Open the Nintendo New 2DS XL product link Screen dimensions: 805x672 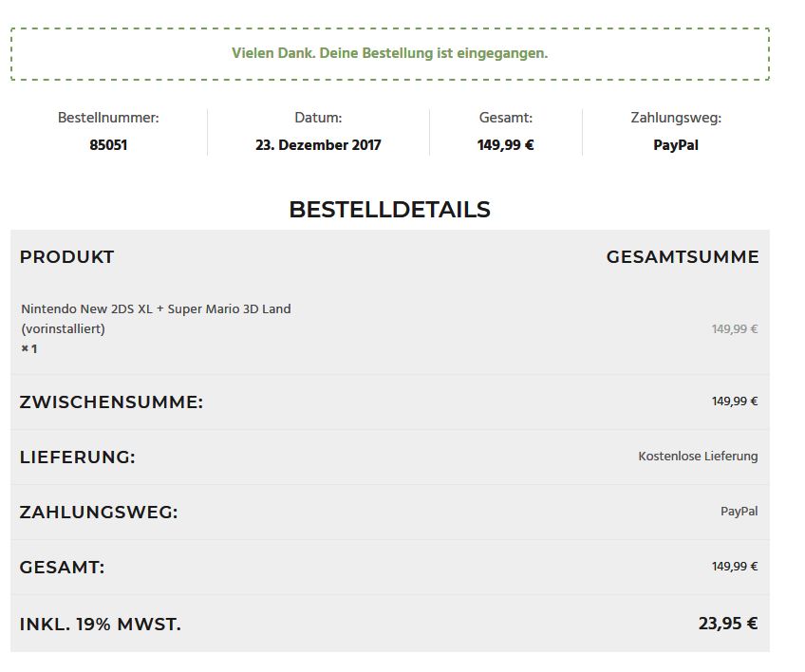156,318
